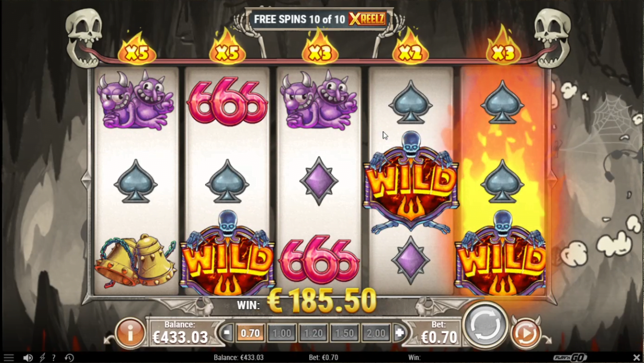Click the grey spin button
The image size is (644, 363).
coord(486,325)
